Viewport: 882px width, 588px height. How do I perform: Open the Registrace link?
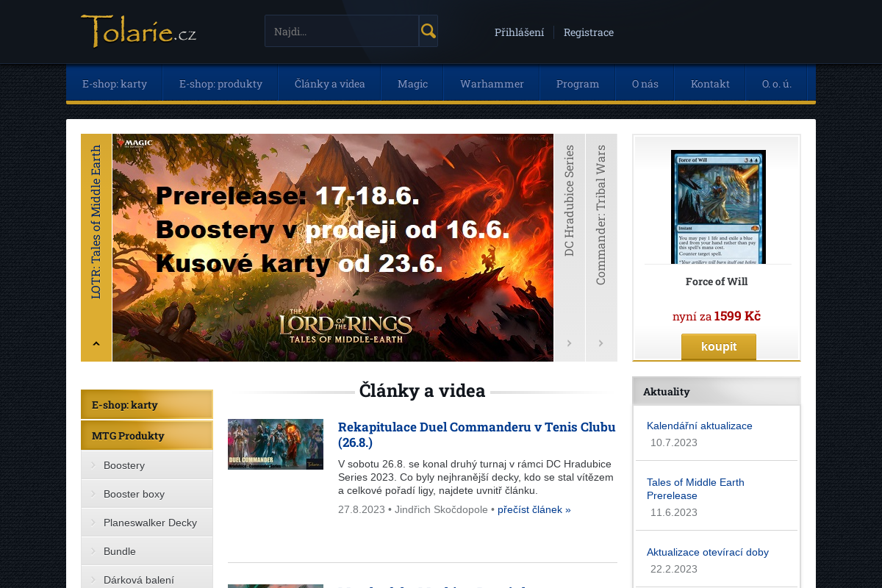588,32
